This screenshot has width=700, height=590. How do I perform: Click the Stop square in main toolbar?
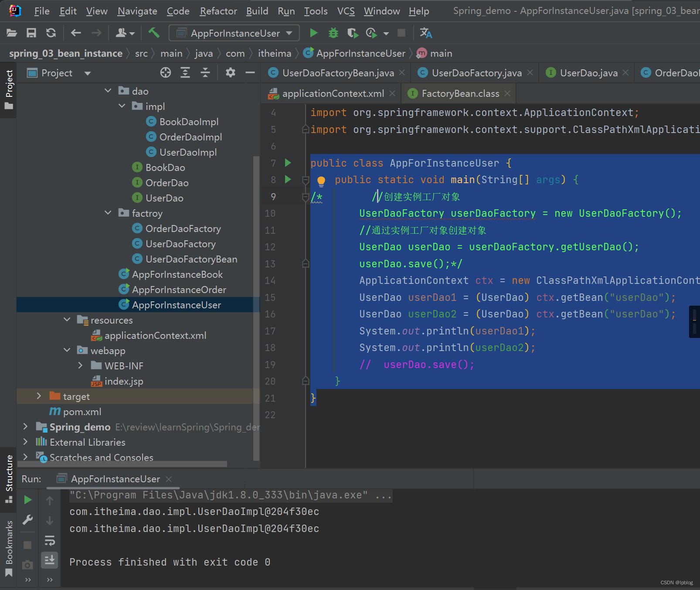[x=401, y=33]
